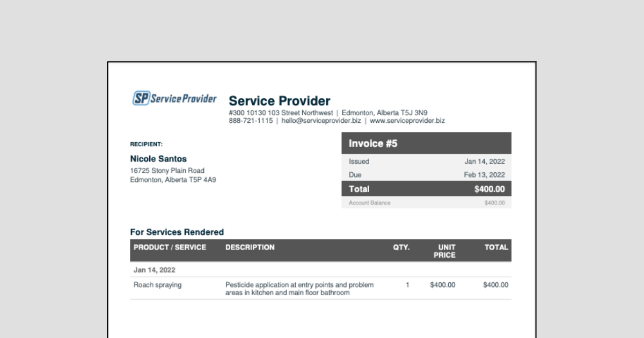The height and width of the screenshot is (338, 644).
Task: Click the 'TOTAL' column header
Action: click(x=496, y=247)
